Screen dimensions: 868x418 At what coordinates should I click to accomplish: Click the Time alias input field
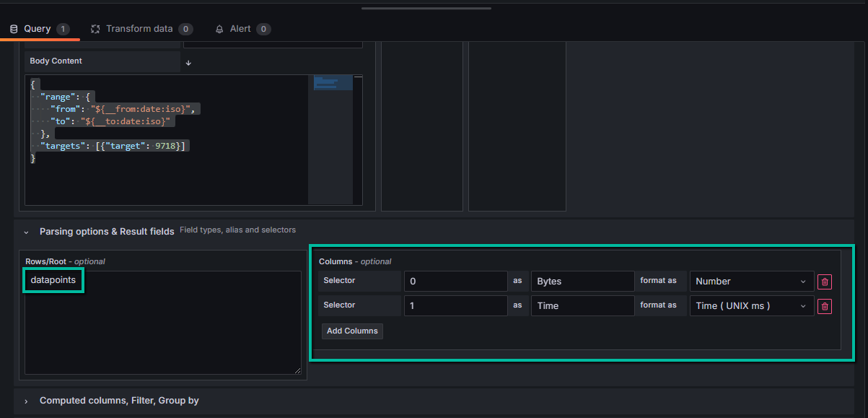pos(582,306)
